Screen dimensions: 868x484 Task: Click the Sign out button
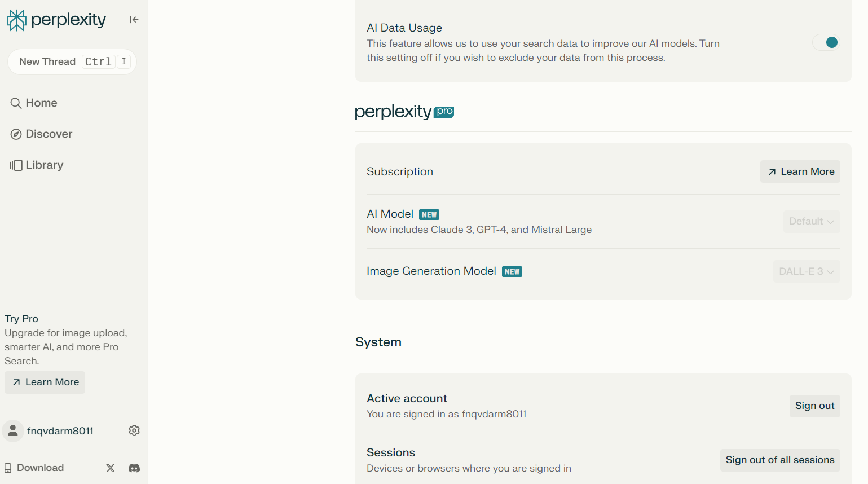tap(814, 406)
